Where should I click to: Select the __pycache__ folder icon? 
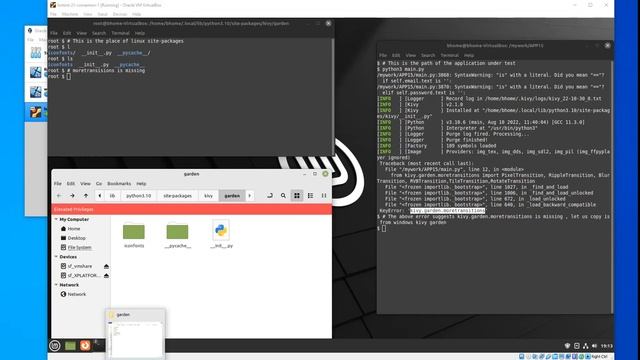click(177, 231)
